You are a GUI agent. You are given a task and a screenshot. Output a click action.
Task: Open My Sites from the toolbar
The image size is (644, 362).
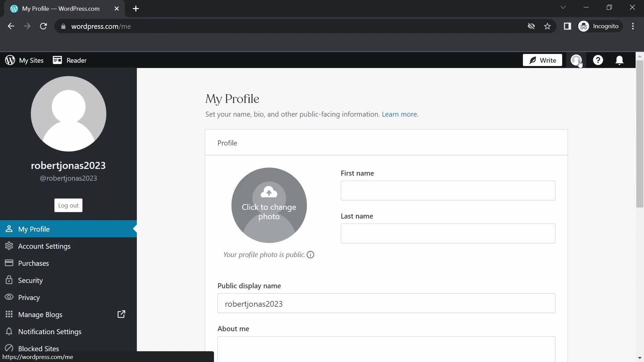pos(32,60)
